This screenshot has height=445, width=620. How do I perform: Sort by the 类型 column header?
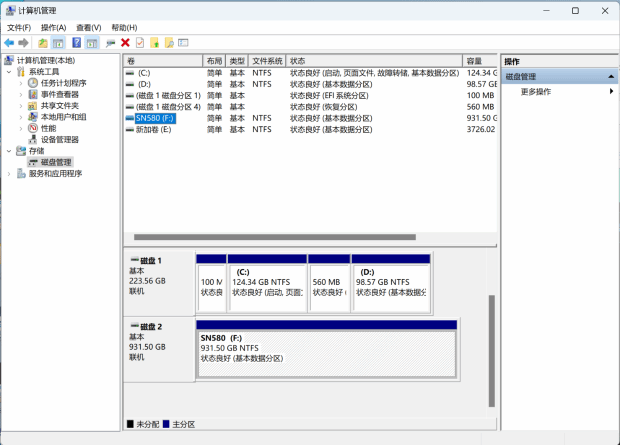[x=237, y=61]
